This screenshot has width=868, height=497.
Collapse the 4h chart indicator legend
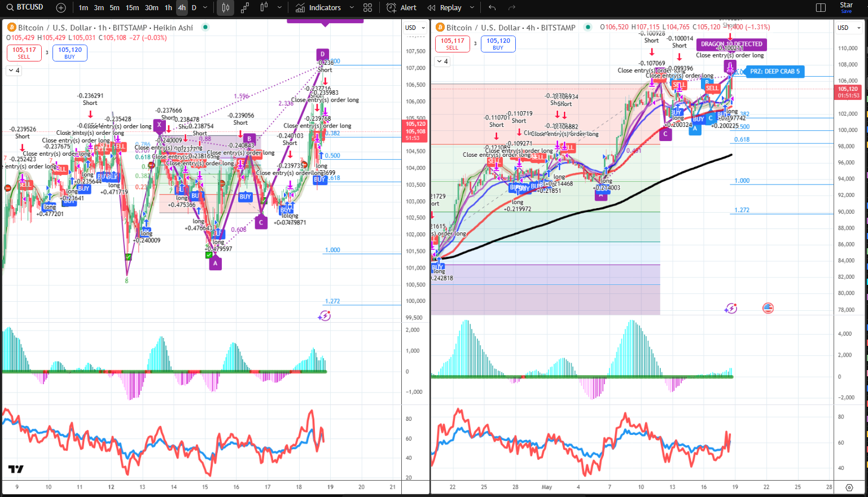point(442,61)
